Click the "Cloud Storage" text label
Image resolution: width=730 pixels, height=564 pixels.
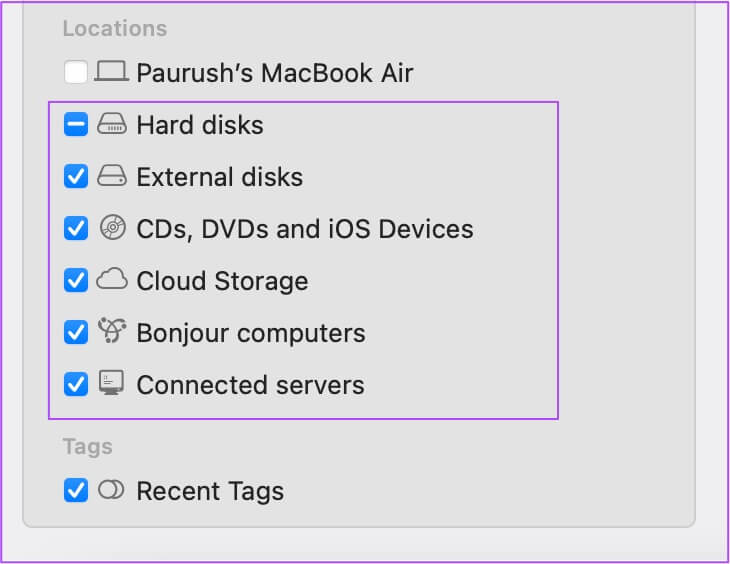coord(222,281)
